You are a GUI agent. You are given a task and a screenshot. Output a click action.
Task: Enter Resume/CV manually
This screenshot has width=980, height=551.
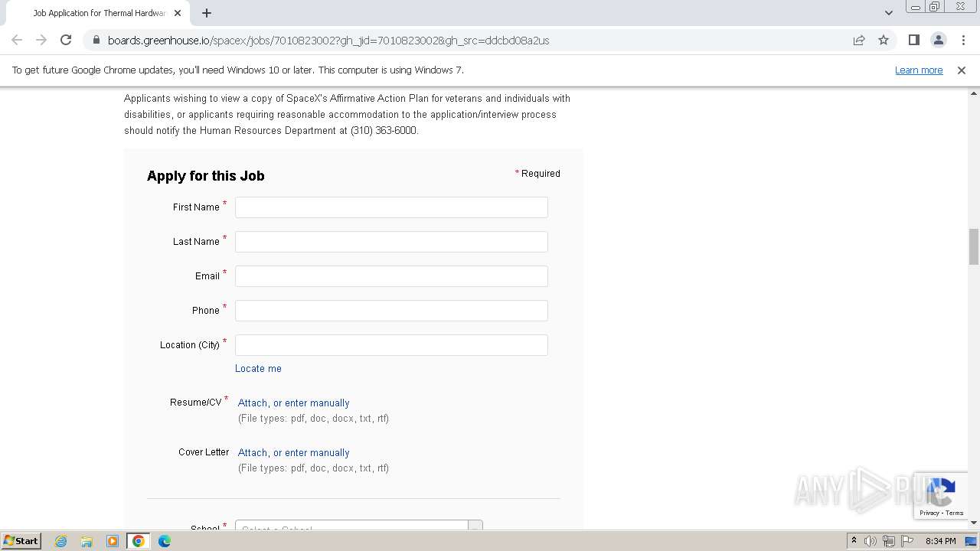click(311, 403)
